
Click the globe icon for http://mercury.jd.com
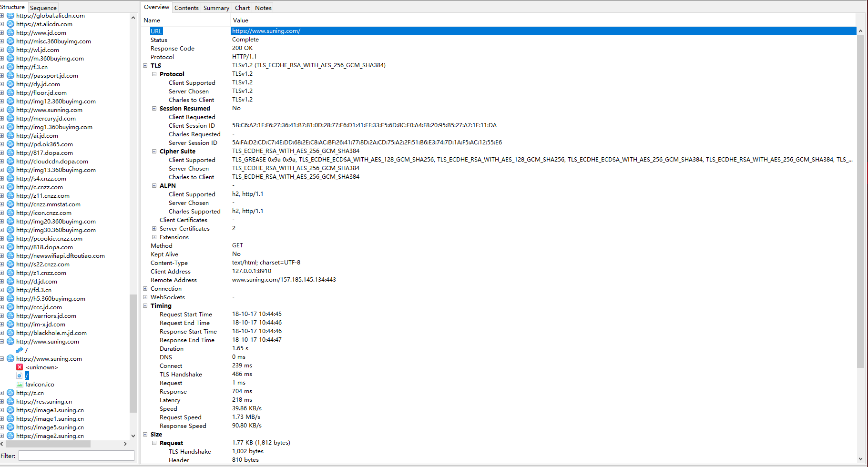point(10,119)
